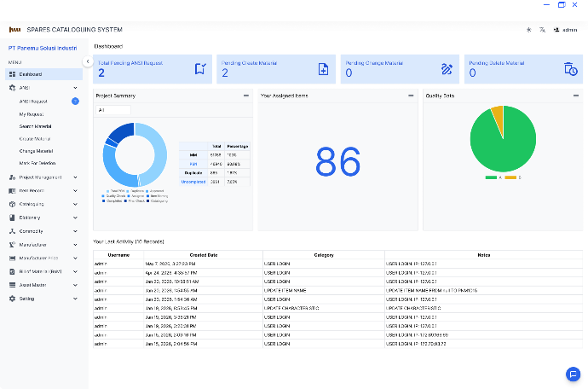Collapse the Quality Data panel
Screen dimensions: 588x389
(x=576, y=96)
